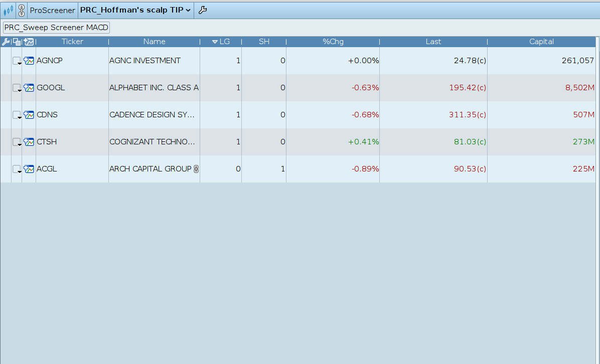Tick the checkbox for CDNS row
600x364 pixels.
click(16, 115)
